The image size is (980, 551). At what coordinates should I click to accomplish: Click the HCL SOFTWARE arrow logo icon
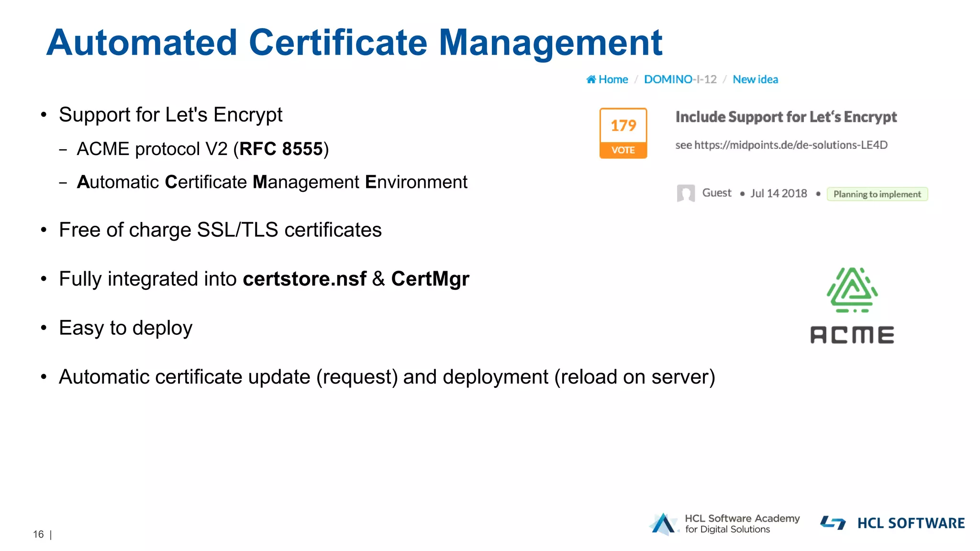click(833, 523)
